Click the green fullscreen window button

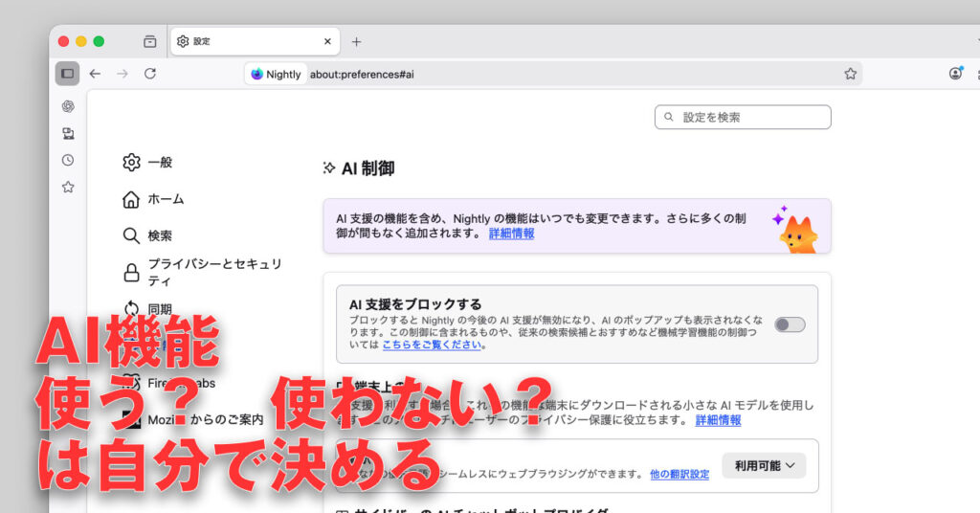[99, 41]
